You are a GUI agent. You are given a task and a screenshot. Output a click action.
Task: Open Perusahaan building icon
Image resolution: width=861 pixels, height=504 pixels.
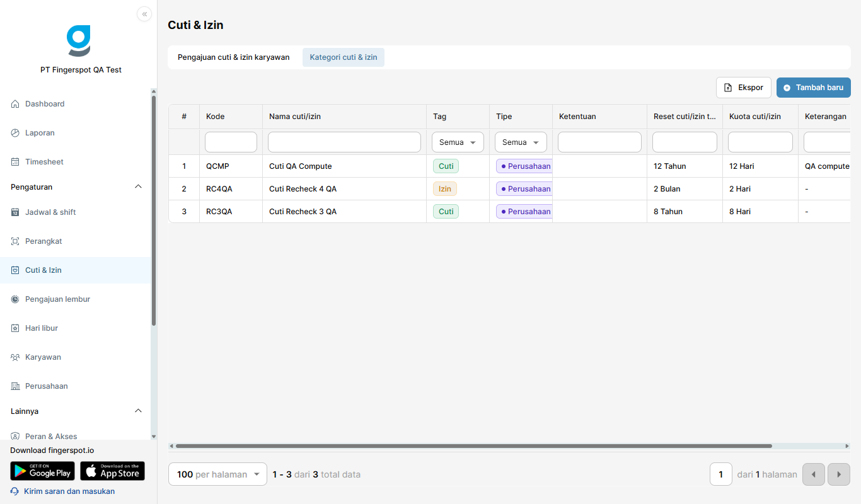[x=15, y=386]
